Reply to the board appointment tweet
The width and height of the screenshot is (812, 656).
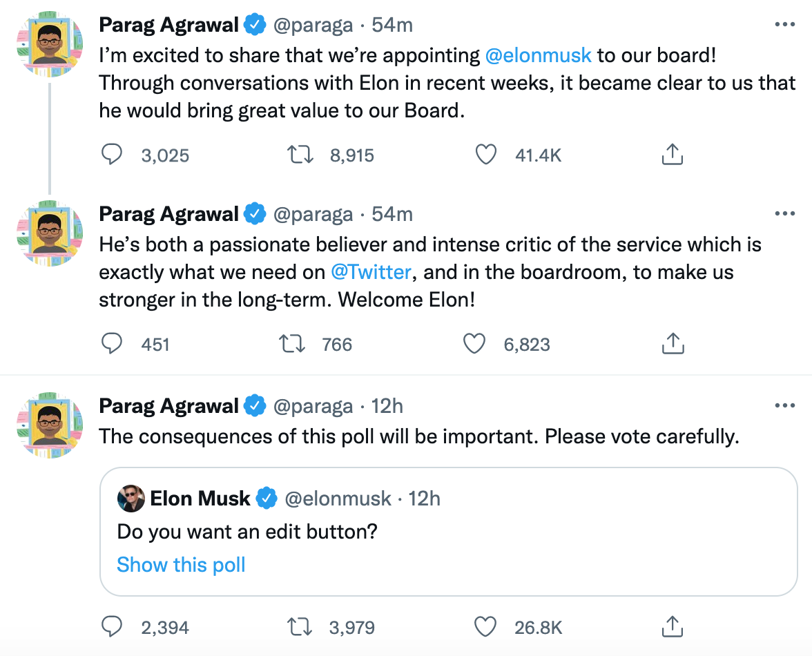tap(112, 155)
